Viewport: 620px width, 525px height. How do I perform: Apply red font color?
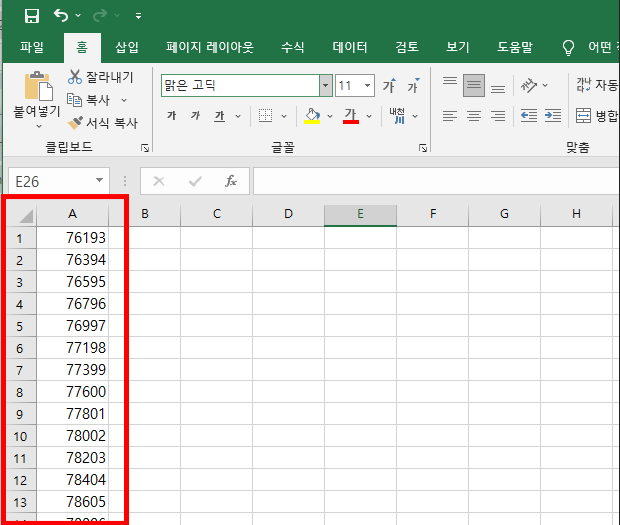[x=351, y=116]
